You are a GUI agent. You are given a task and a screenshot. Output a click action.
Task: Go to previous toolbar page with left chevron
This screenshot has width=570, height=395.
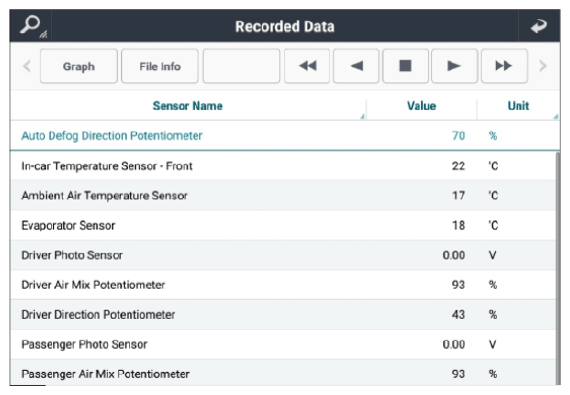click(x=27, y=66)
